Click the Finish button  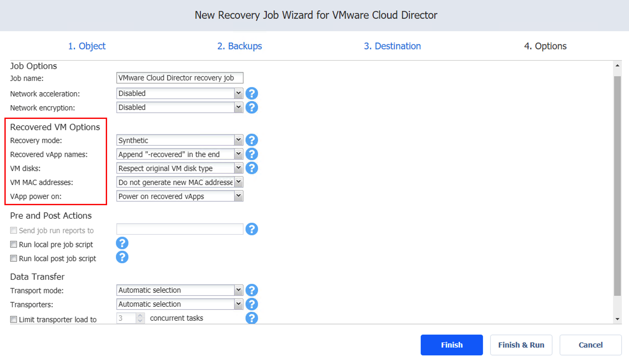pyautogui.click(x=452, y=345)
